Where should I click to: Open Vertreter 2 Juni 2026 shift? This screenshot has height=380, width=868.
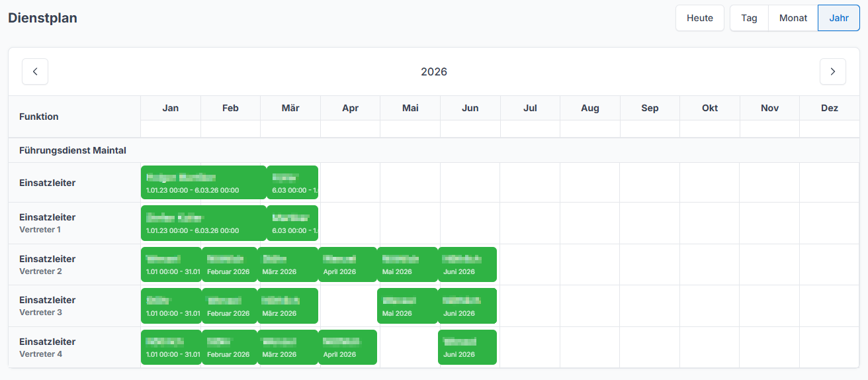click(x=467, y=265)
